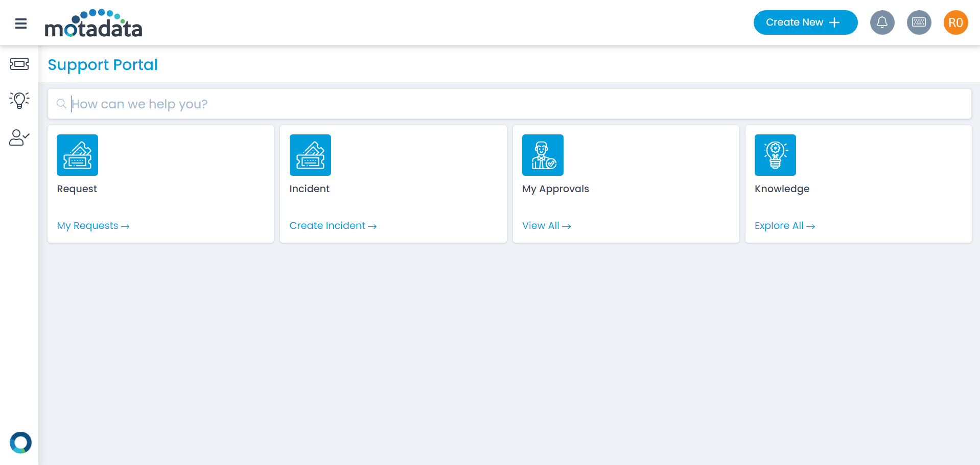This screenshot has width=980, height=465.
Task: Click the search magnifier icon
Action: 61,104
